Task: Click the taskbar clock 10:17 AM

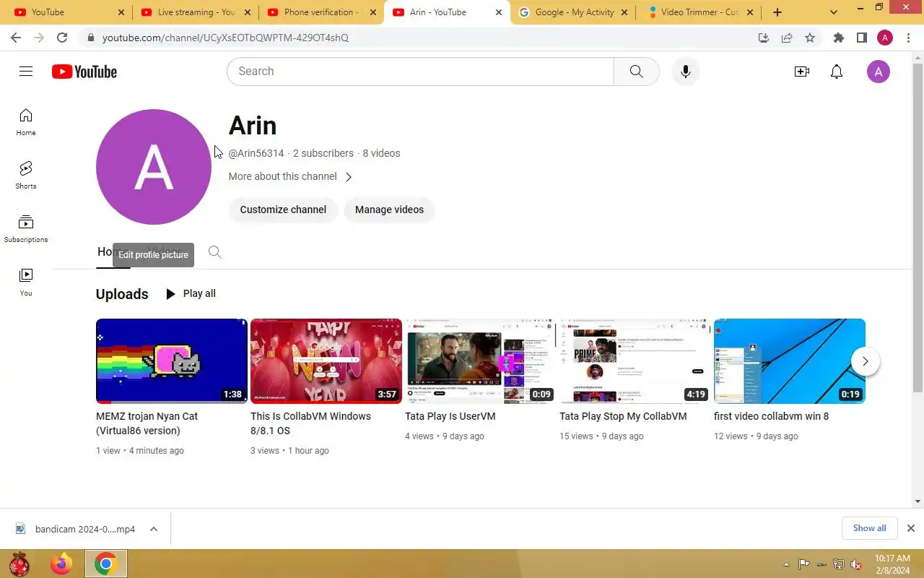Action: click(892, 558)
